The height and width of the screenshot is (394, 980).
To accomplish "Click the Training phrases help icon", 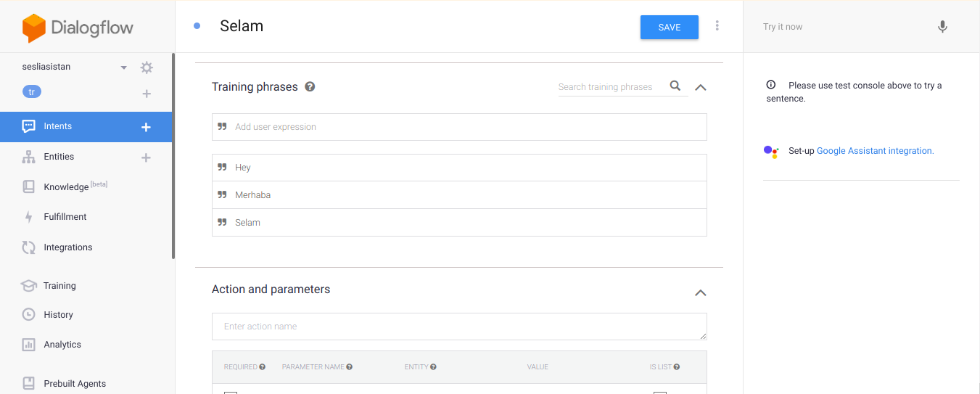I will pyautogui.click(x=310, y=87).
